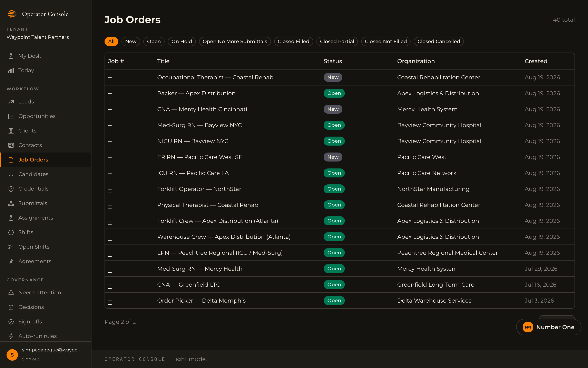Click the Delta Warehouse Services organization cell
This screenshot has height=368, width=588.
coord(434,301)
